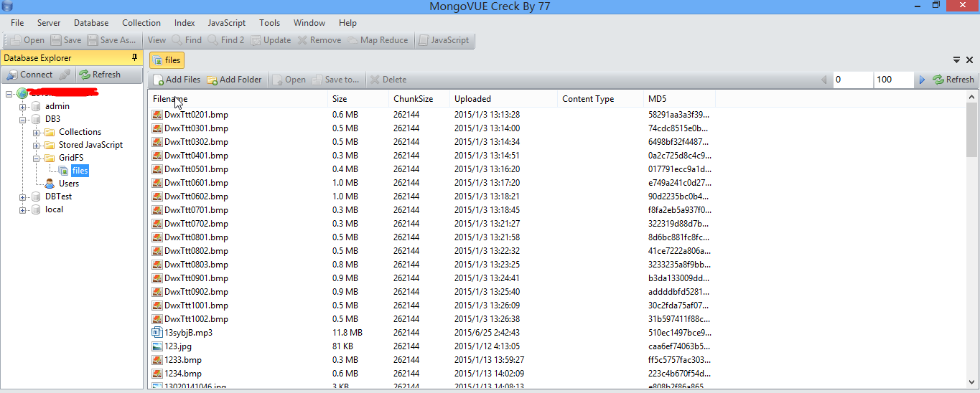Screen dimensions: 980x393
Task: Sort by Uploaded column header
Action: click(x=503, y=99)
